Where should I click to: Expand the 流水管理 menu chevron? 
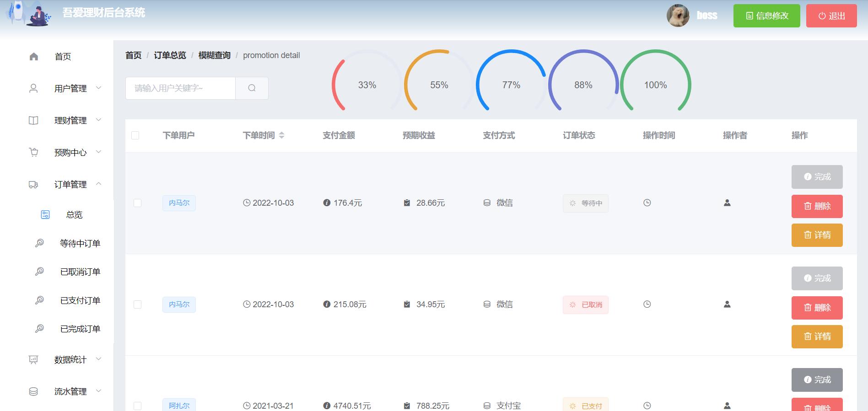[x=98, y=391]
